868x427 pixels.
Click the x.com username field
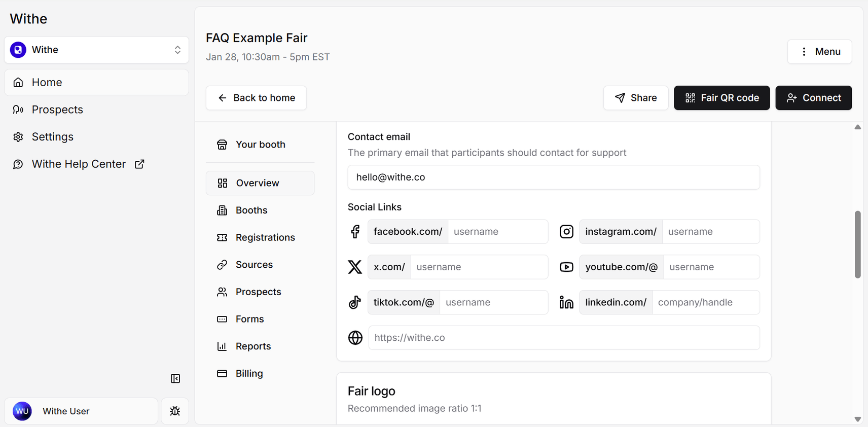pyautogui.click(x=479, y=267)
